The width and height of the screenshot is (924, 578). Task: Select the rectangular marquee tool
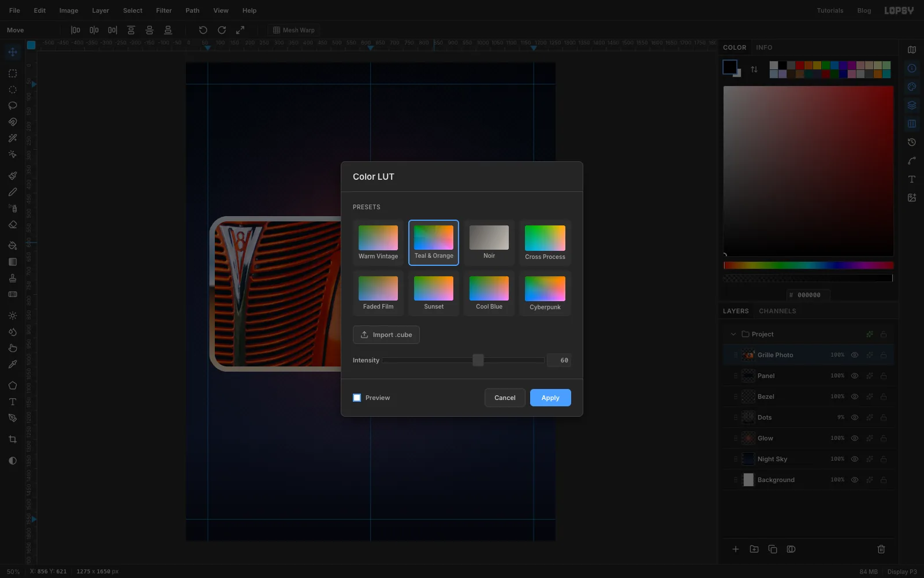click(x=13, y=73)
